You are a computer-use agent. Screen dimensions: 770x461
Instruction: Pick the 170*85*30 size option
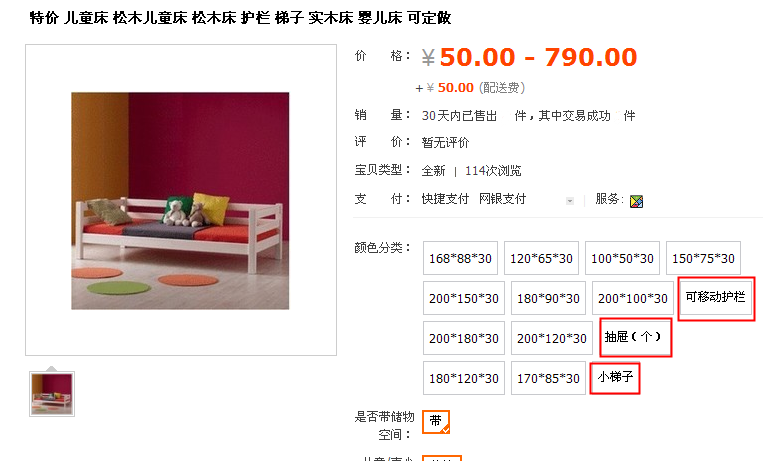(x=548, y=378)
